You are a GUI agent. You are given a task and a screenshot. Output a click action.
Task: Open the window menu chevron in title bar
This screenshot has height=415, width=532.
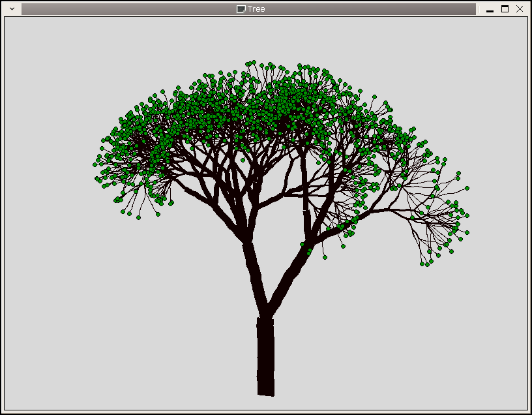pyautogui.click(x=10, y=9)
